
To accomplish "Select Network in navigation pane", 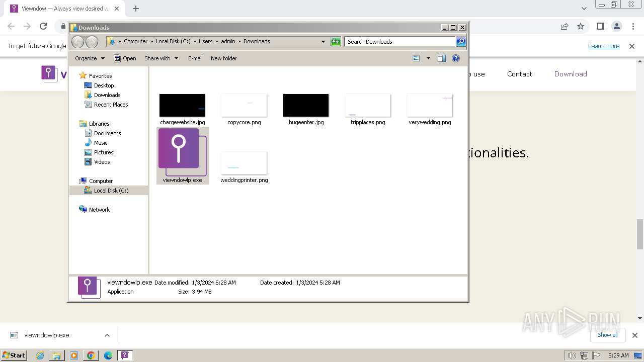I will 99,210.
